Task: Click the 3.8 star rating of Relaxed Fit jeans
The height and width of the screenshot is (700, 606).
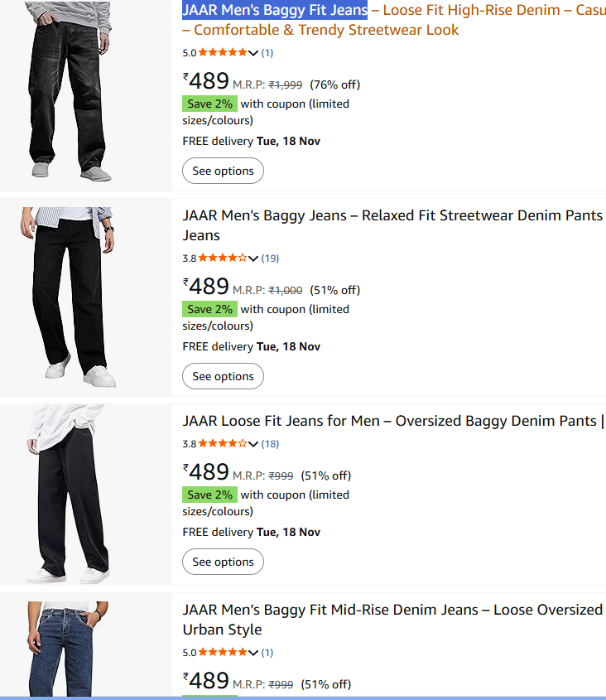Action: pyautogui.click(x=222, y=258)
